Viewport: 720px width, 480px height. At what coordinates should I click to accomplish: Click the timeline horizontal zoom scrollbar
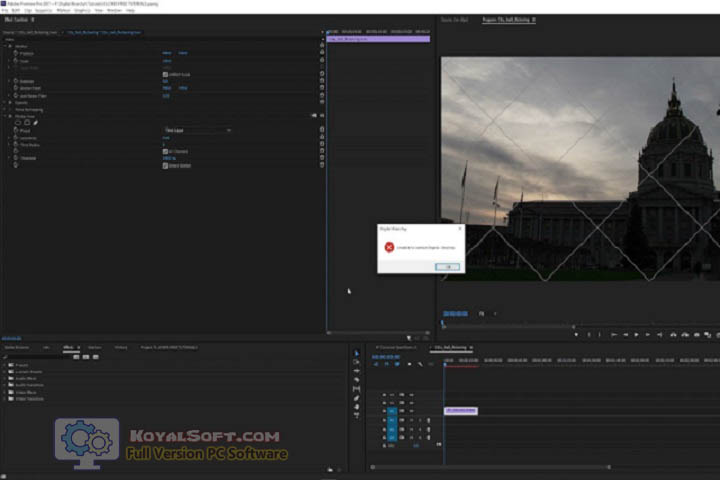(x=490, y=467)
